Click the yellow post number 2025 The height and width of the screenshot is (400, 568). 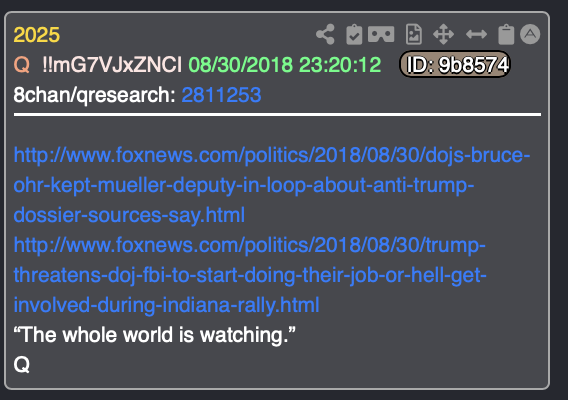37,35
